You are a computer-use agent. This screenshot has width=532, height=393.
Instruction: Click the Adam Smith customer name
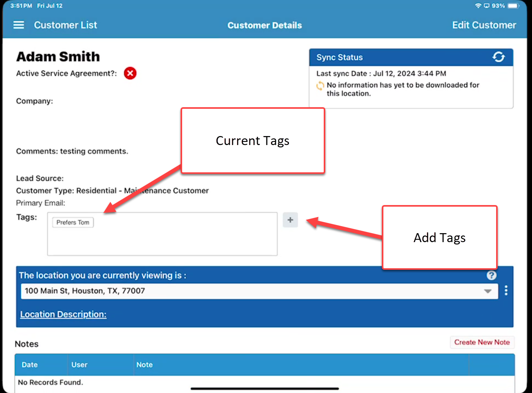click(x=58, y=57)
